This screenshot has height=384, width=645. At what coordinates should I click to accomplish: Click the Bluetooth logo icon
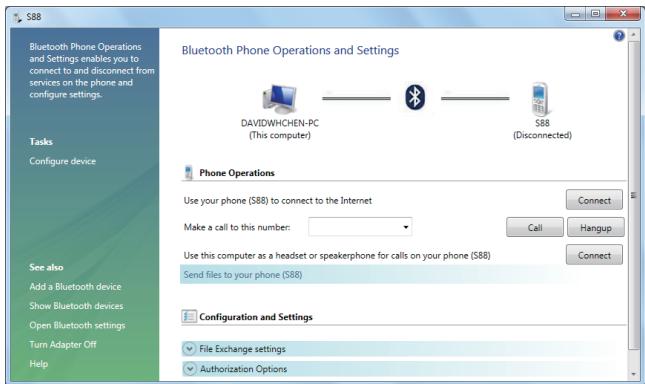tap(415, 97)
